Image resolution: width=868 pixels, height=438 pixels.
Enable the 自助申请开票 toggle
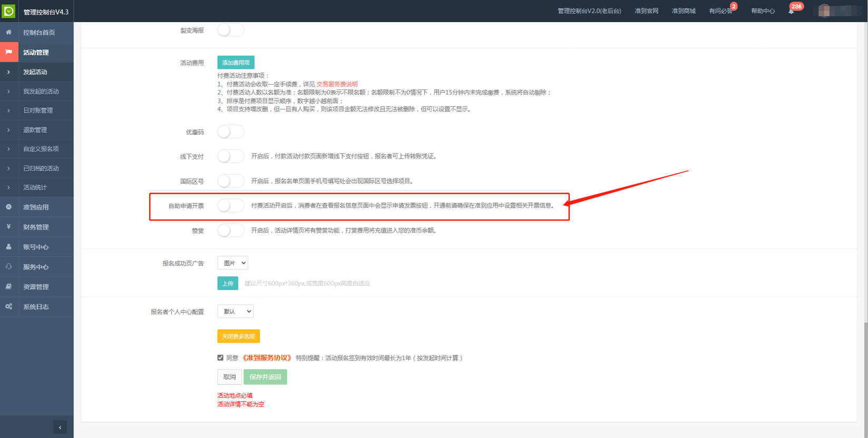(230, 206)
